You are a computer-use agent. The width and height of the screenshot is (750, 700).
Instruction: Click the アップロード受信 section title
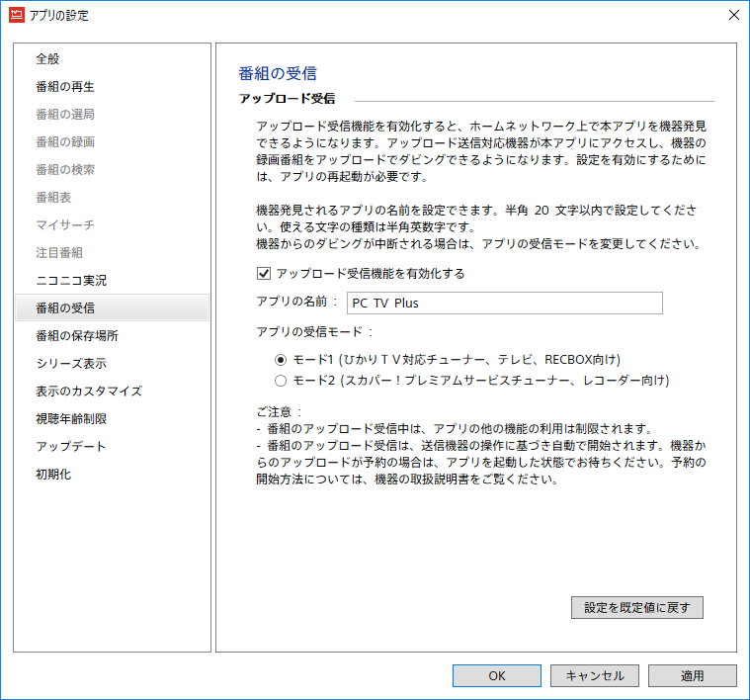point(287,99)
